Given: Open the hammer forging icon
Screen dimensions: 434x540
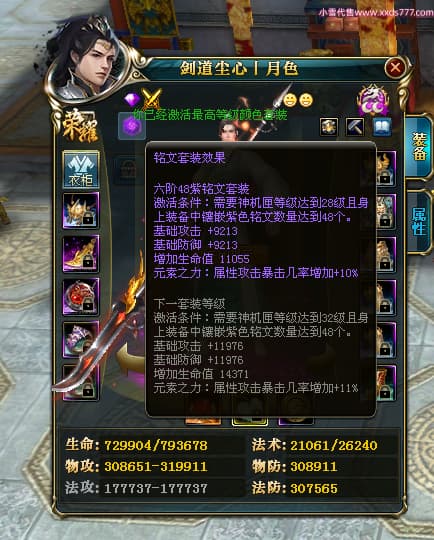Looking at the screenshot, I should click(355, 127).
